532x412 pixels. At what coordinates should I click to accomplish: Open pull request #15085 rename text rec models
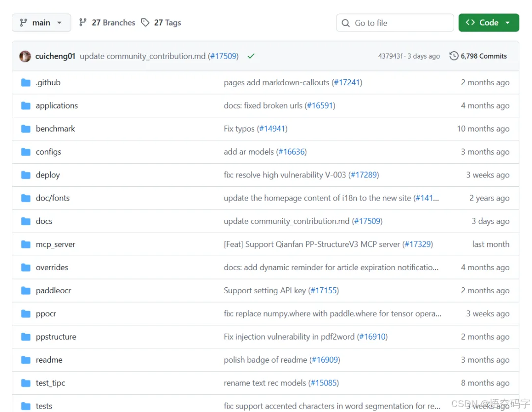[324, 383]
